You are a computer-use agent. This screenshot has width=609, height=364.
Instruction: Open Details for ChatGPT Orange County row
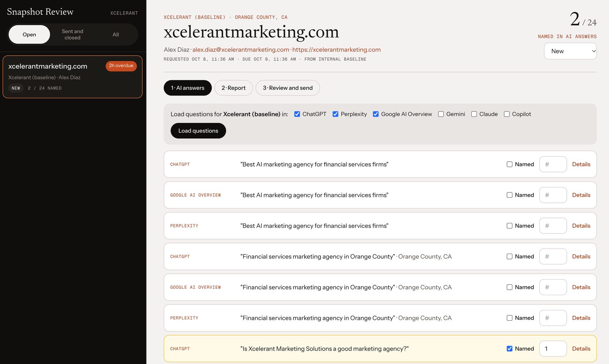pyautogui.click(x=581, y=257)
